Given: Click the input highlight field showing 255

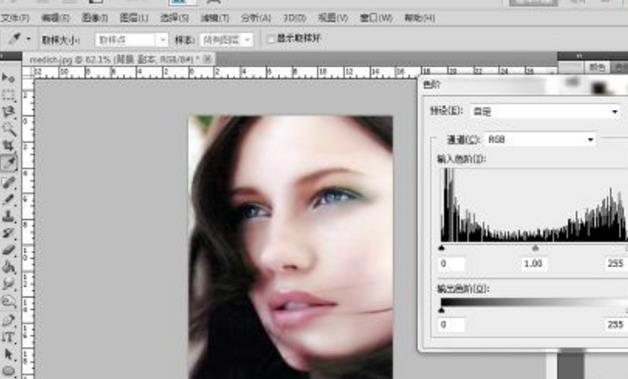Looking at the screenshot, I should [616, 264].
